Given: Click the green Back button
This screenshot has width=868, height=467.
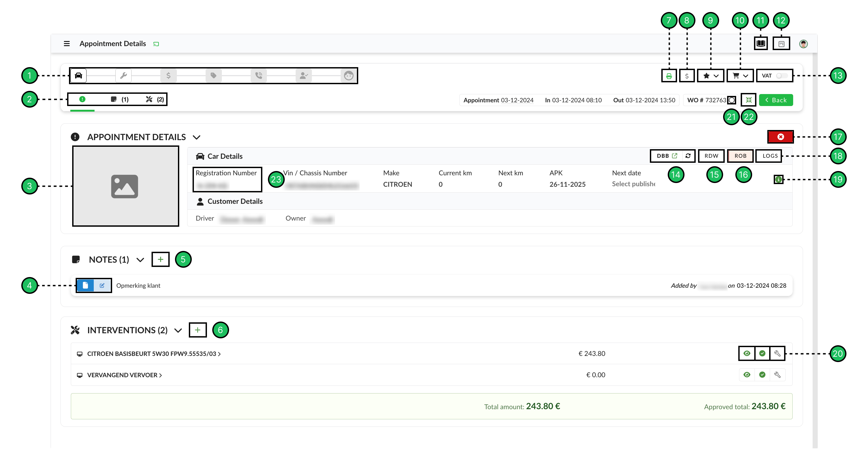Looking at the screenshot, I should point(776,100).
